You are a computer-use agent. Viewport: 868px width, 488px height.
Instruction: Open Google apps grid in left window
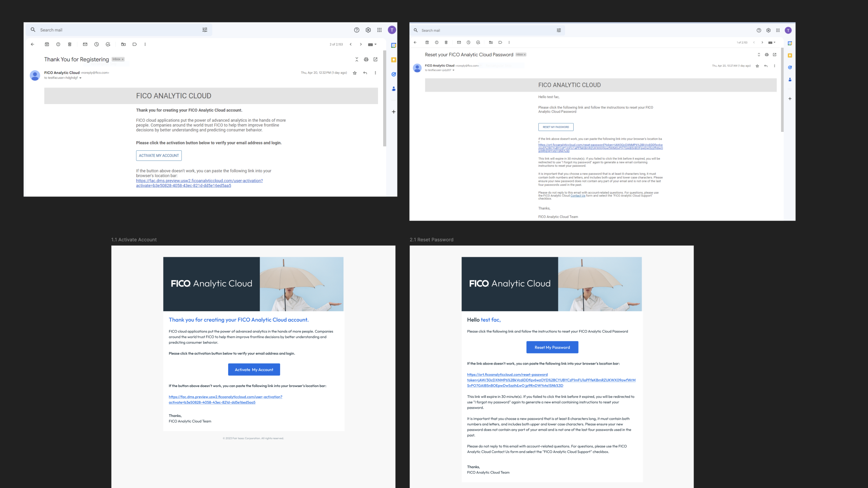pyautogui.click(x=379, y=30)
